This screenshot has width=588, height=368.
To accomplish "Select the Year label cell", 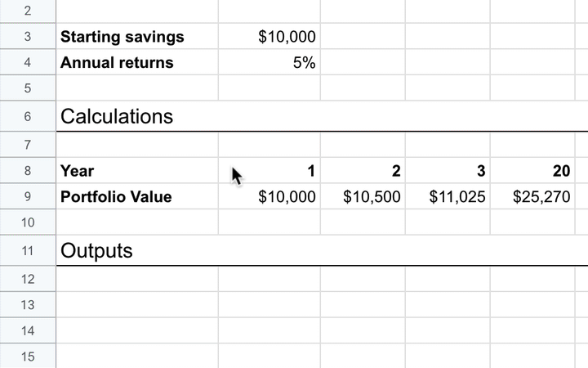I will tap(137, 171).
